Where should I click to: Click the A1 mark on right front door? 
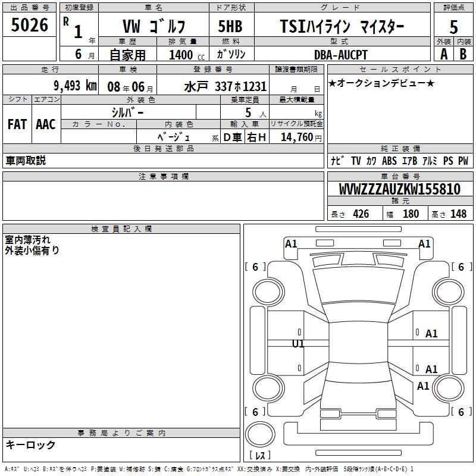(431, 334)
